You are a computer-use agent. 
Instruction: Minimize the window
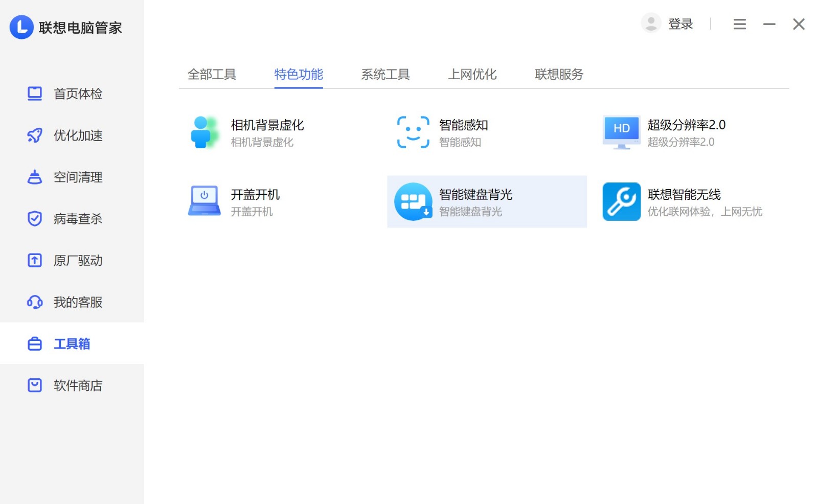tap(769, 24)
